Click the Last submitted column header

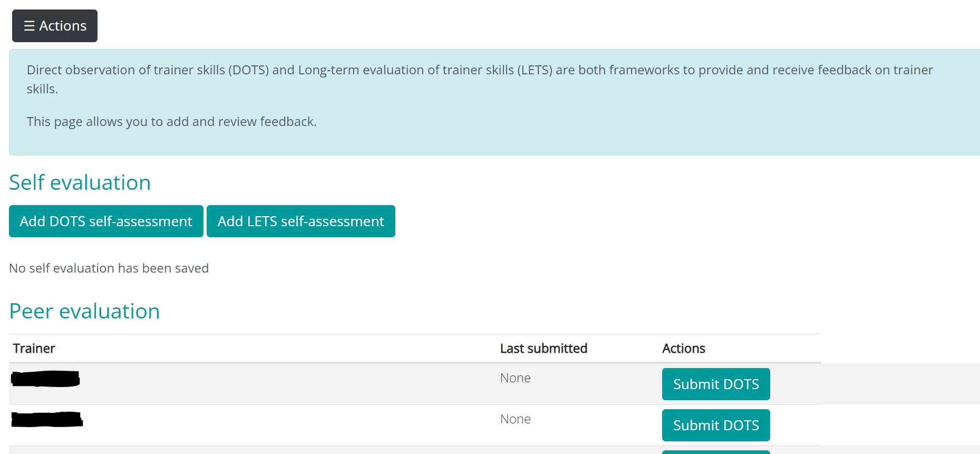(x=544, y=348)
